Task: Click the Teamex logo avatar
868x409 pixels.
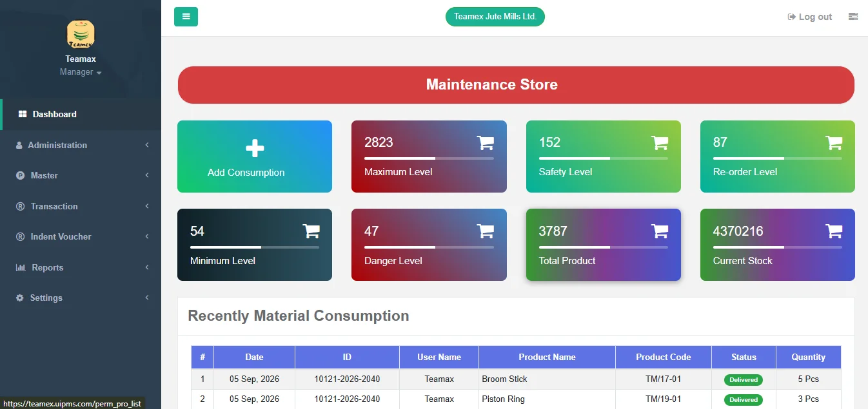Action: click(x=81, y=34)
